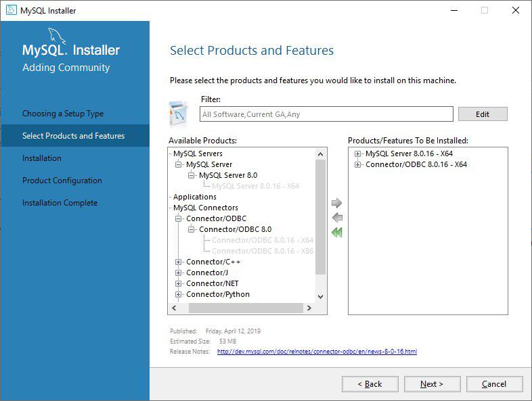Click the scroll up arrow in Available Products
This screenshot has height=401, width=532.
click(320, 154)
